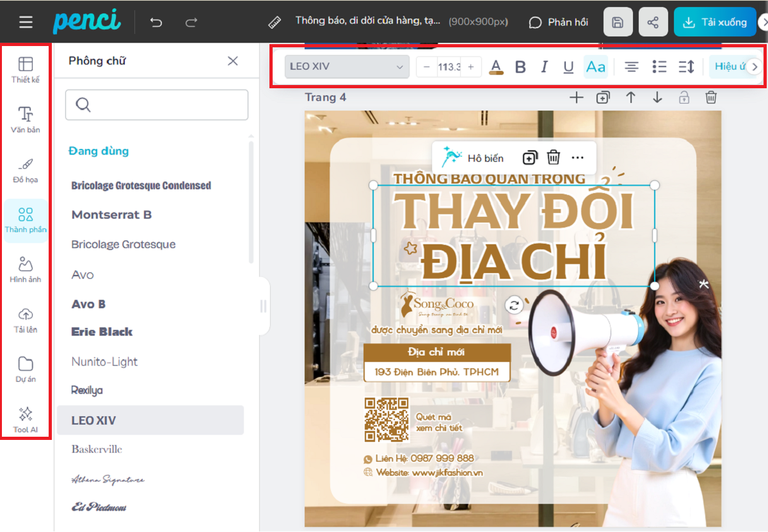Image resolution: width=768 pixels, height=532 pixels.
Task: Click the share icon button
Action: 653,22
